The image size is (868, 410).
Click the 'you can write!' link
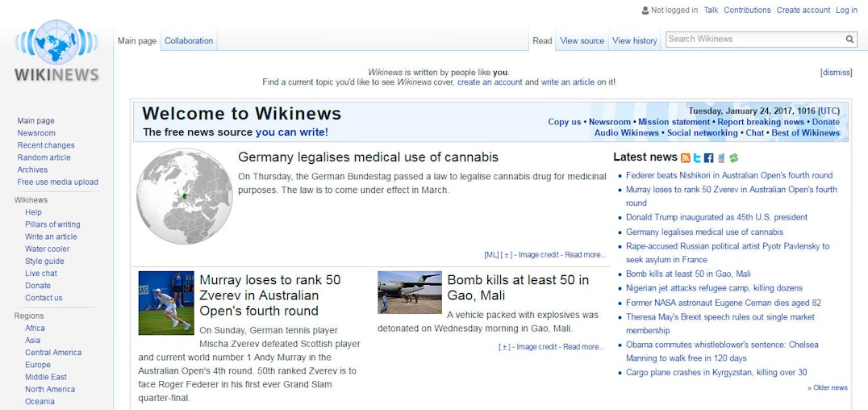(292, 132)
